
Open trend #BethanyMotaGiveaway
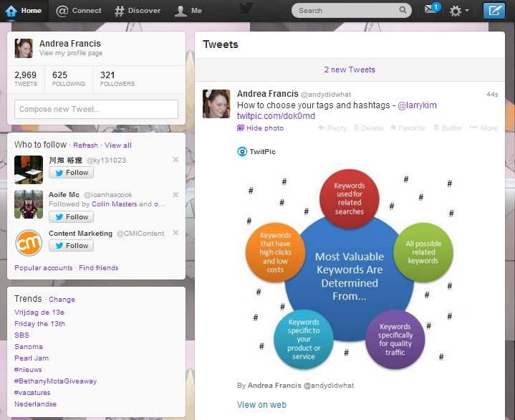pos(55,381)
